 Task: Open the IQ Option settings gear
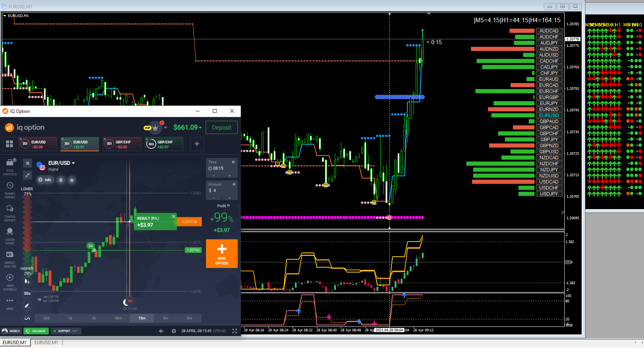coord(174,331)
